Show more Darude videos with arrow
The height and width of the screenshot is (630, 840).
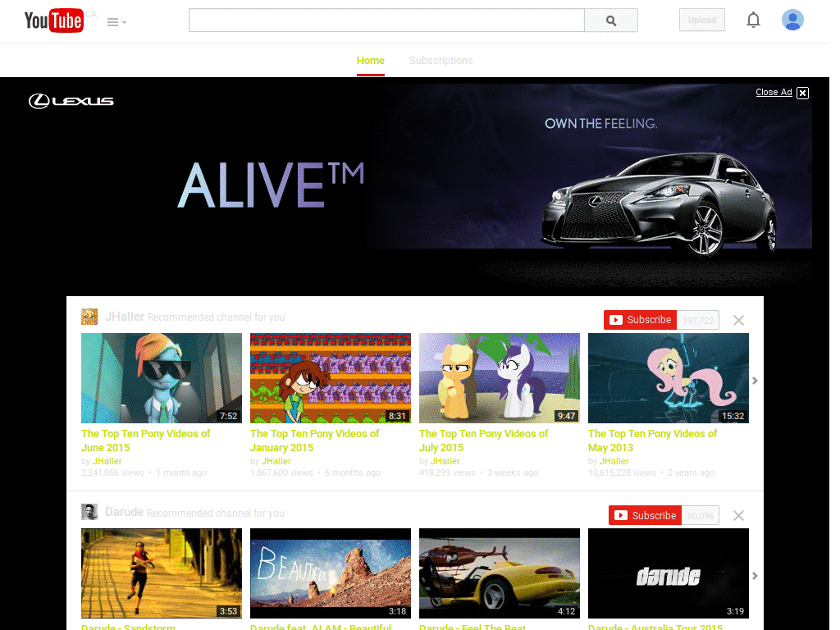[x=755, y=576]
